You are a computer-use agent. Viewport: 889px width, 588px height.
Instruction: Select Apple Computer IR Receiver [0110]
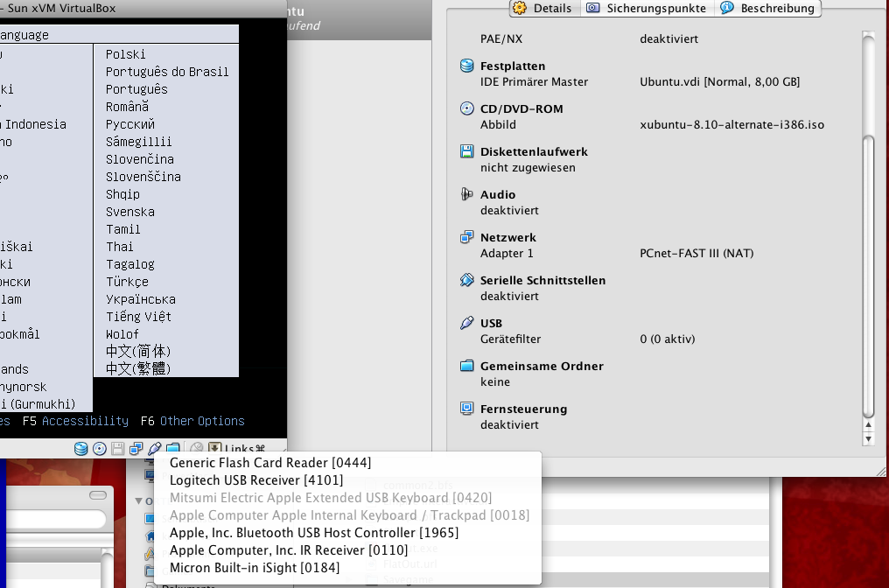[x=347, y=550]
